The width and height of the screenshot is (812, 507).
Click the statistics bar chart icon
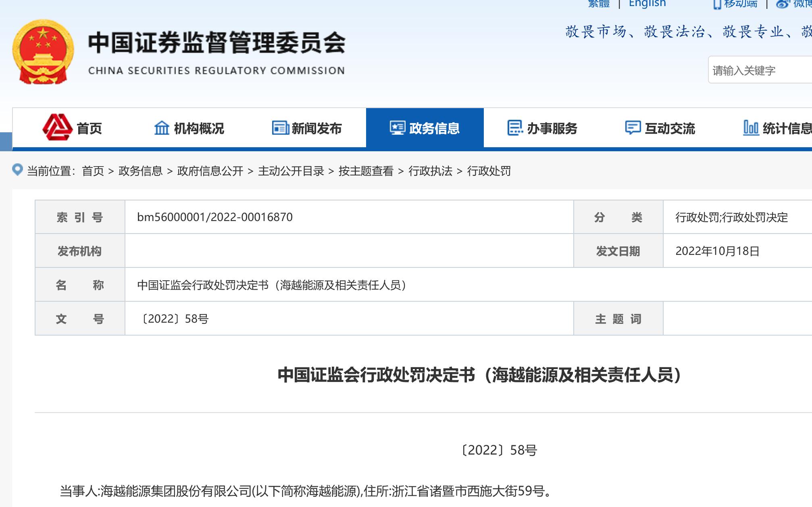pos(751,128)
